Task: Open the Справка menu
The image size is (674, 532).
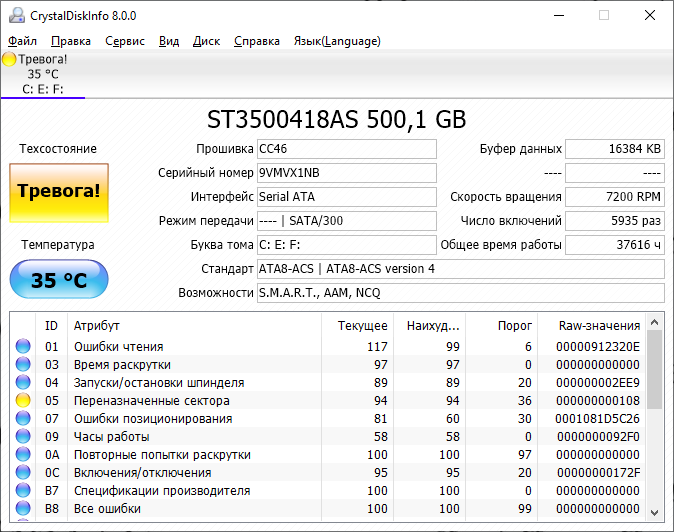Action: [257, 41]
